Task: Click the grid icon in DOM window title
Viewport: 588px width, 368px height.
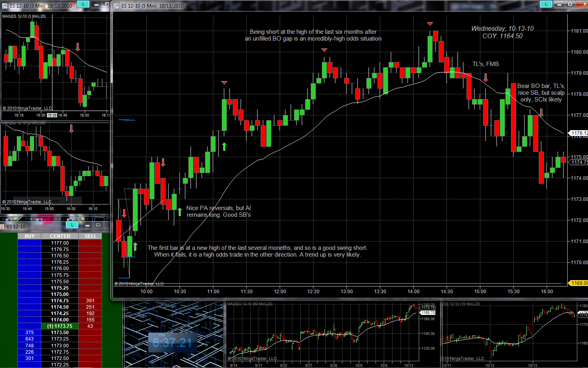Action: click(2, 226)
